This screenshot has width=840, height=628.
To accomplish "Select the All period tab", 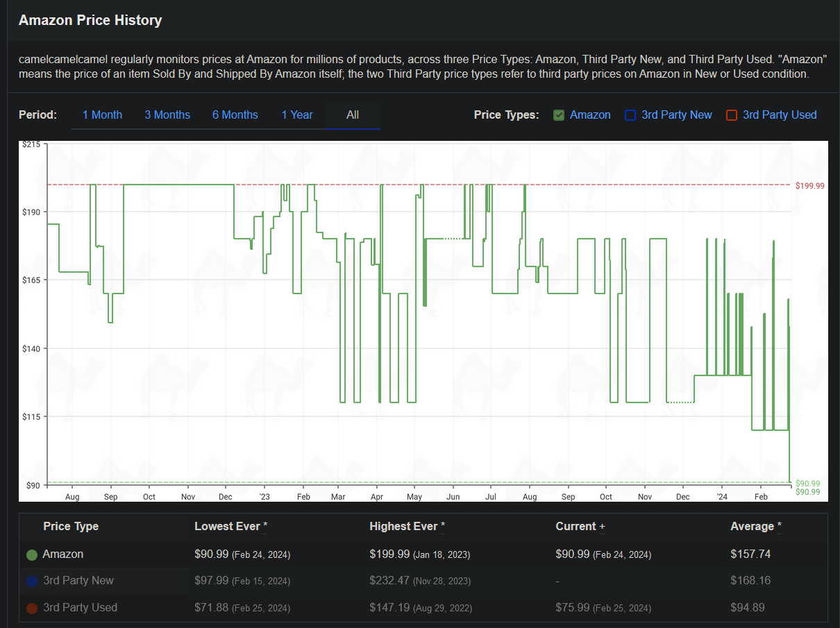I will (353, 115).
